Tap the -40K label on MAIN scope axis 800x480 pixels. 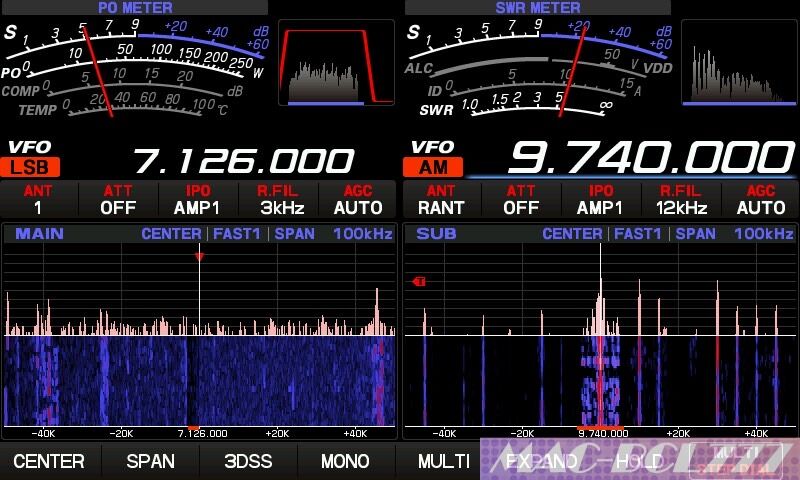43,434
